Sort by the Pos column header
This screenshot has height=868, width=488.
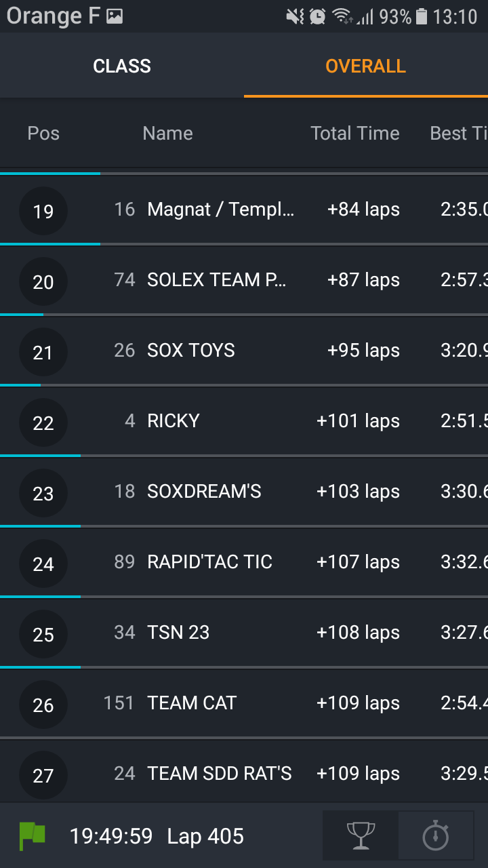click(43, 133)
